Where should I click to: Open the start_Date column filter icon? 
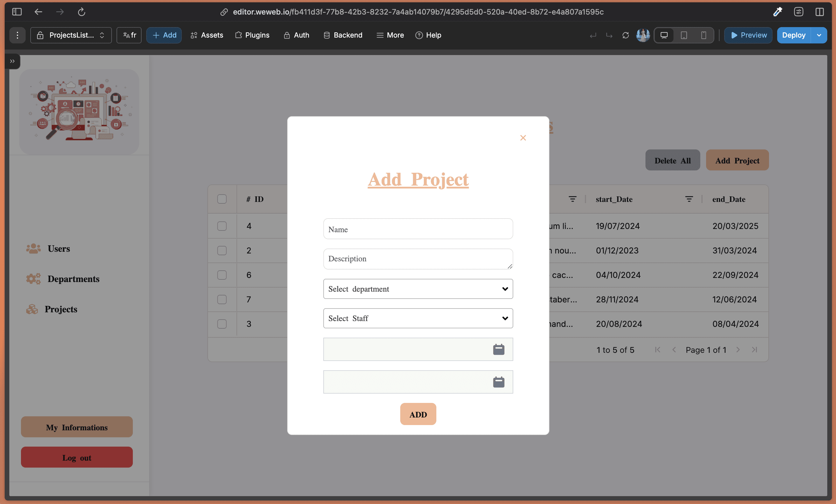coord(689,199)
